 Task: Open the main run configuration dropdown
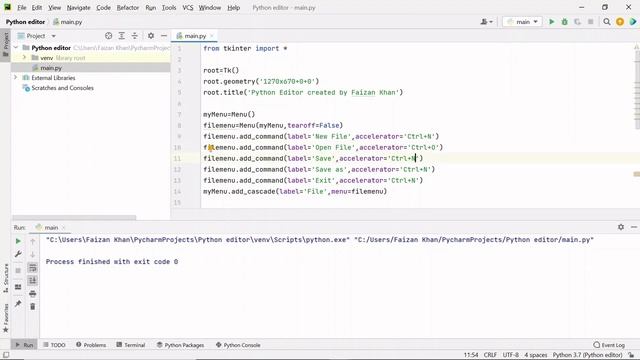click(522, 22)
